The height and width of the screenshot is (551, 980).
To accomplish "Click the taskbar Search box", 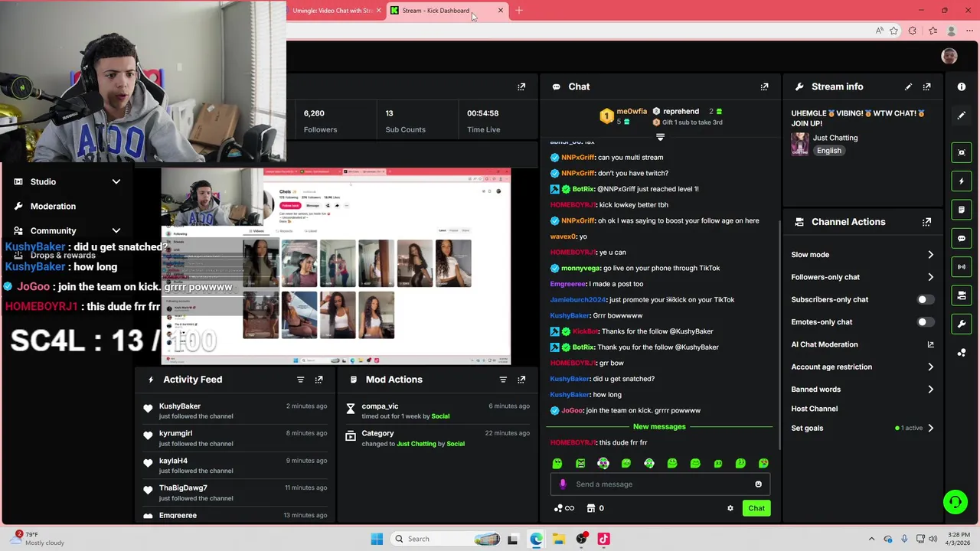I will point(446,539).
